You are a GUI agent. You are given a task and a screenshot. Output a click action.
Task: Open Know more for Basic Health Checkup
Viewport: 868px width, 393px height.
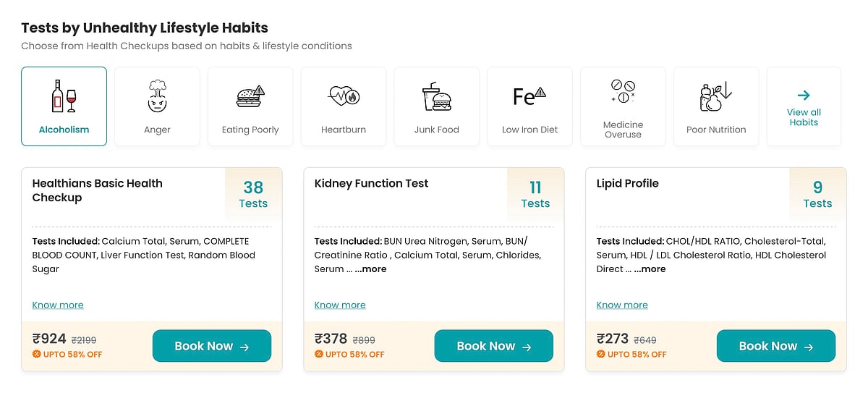click(x=58, y=305)
